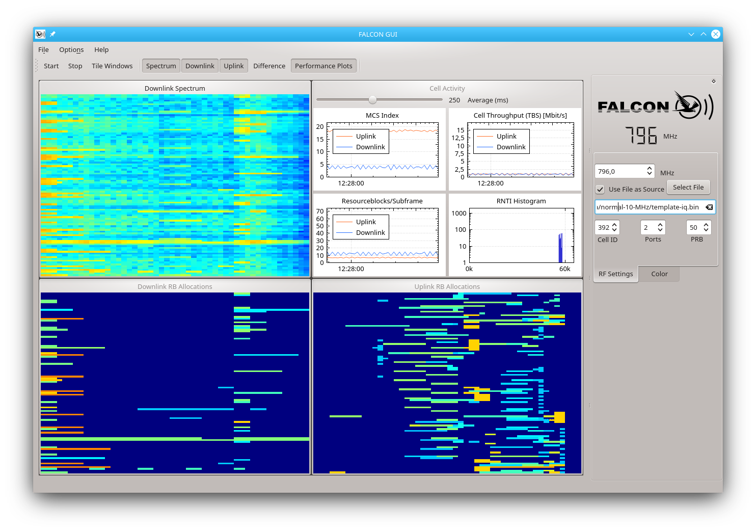The width and height of the screenshot is (756, 532).
Task: Switch to the RF Settings tab
Action: pos(615,274)
